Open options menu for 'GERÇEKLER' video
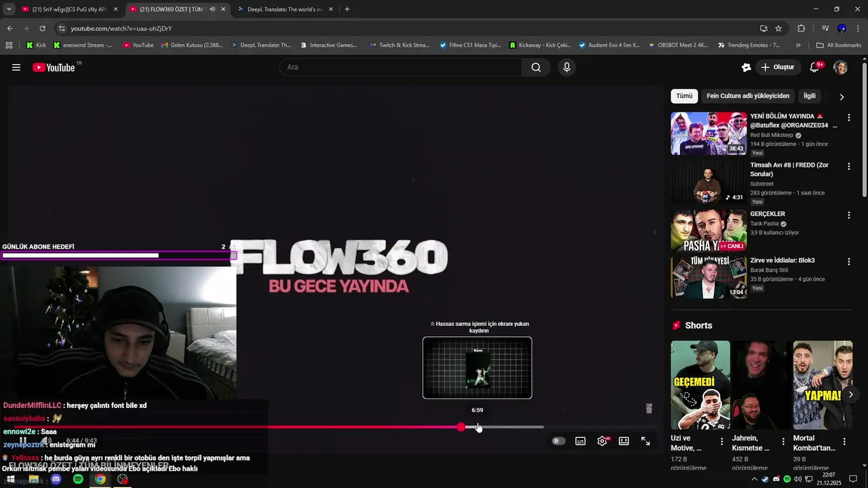The width and height of the screenshot is (868, 488). pyautogui.click(x=848, y=215)
